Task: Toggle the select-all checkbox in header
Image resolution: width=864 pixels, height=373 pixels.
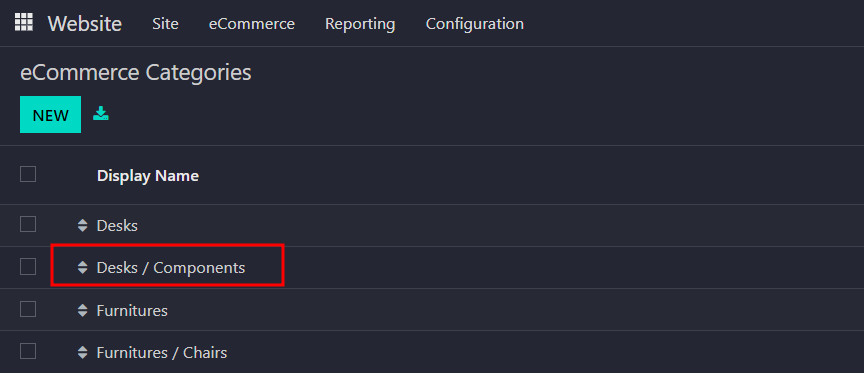Action: [28, 174]
